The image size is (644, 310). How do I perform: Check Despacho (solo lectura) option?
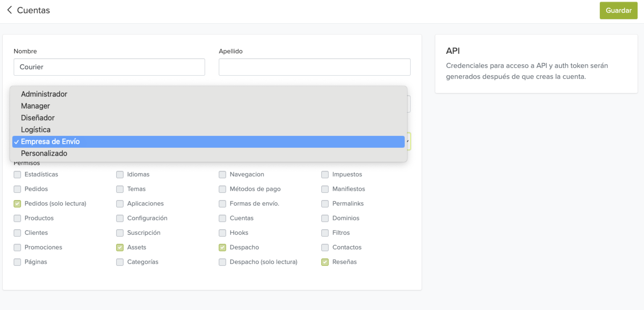[222, 262]
